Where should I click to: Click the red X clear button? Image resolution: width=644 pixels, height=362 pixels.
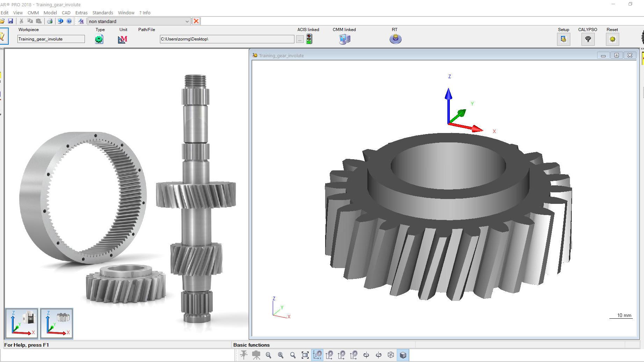tap(196, 21)
